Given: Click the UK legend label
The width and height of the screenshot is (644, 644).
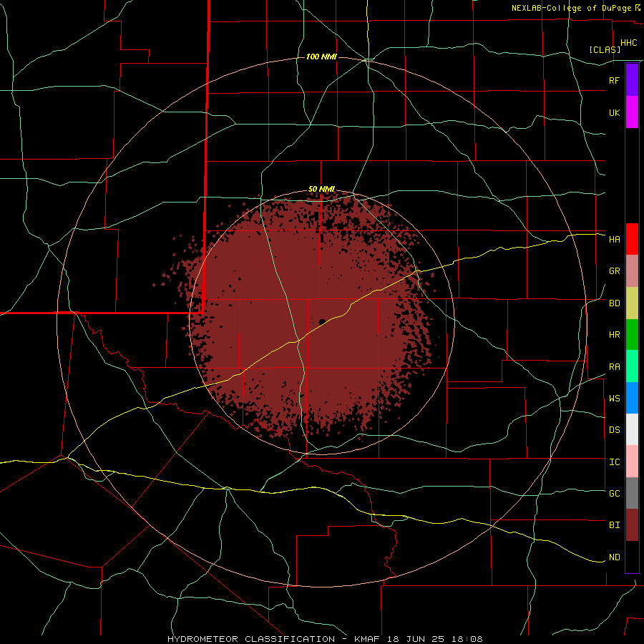Looking at the screenshot, I should pos(614,113).
